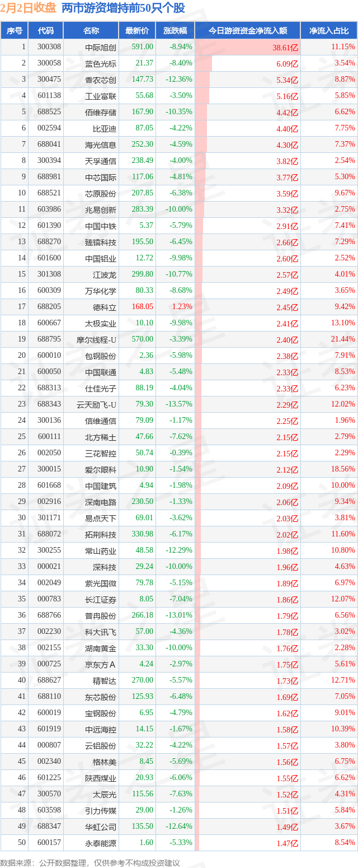Select the red 1.23% change of 德科立
Viewport: 358px width, 868px height.
click(183, 307)
